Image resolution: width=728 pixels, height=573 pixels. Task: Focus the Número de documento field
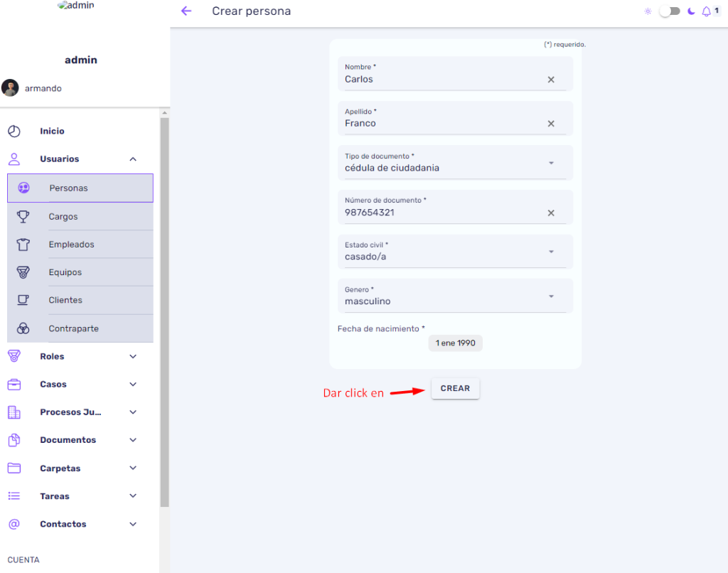[455, 207]
